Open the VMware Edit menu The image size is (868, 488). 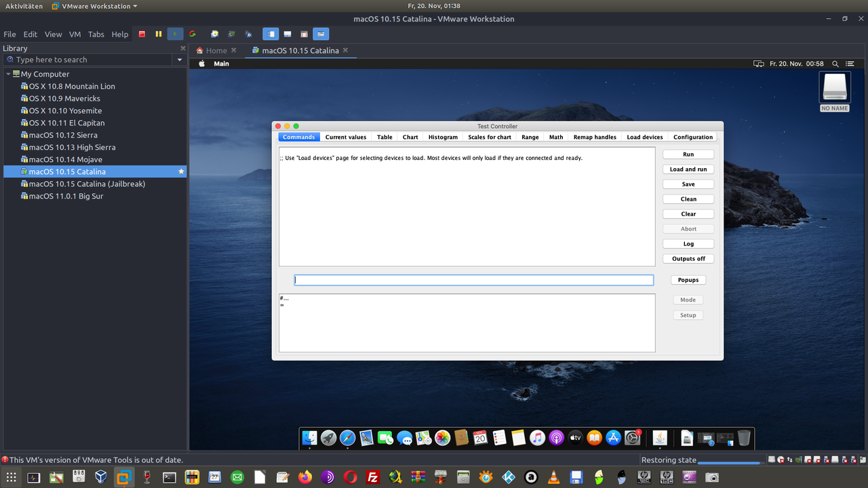coord(31,35)
